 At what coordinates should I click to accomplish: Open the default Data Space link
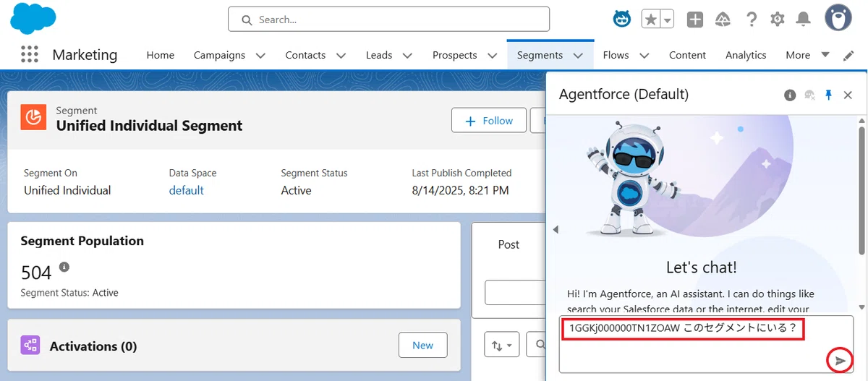pyautogui.click(x=187, y=190)
